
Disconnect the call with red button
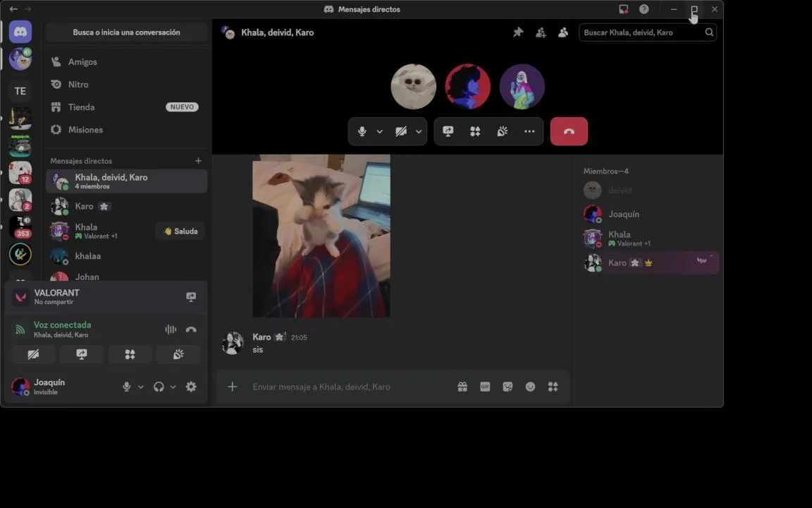coord(569,131)
